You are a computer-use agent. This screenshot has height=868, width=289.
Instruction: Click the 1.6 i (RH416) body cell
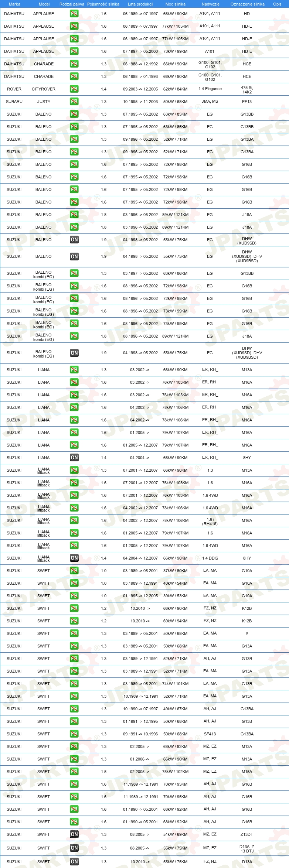click(x=210, y=522)
